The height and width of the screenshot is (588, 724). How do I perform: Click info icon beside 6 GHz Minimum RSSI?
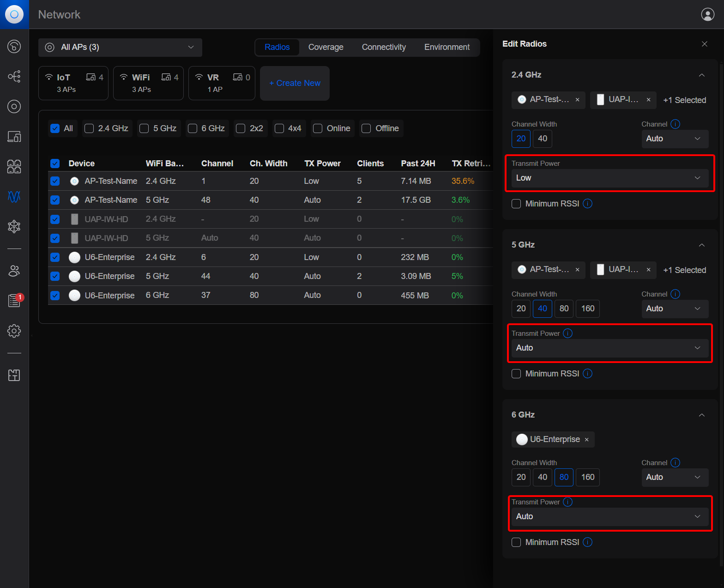click(x=587, y=542)
